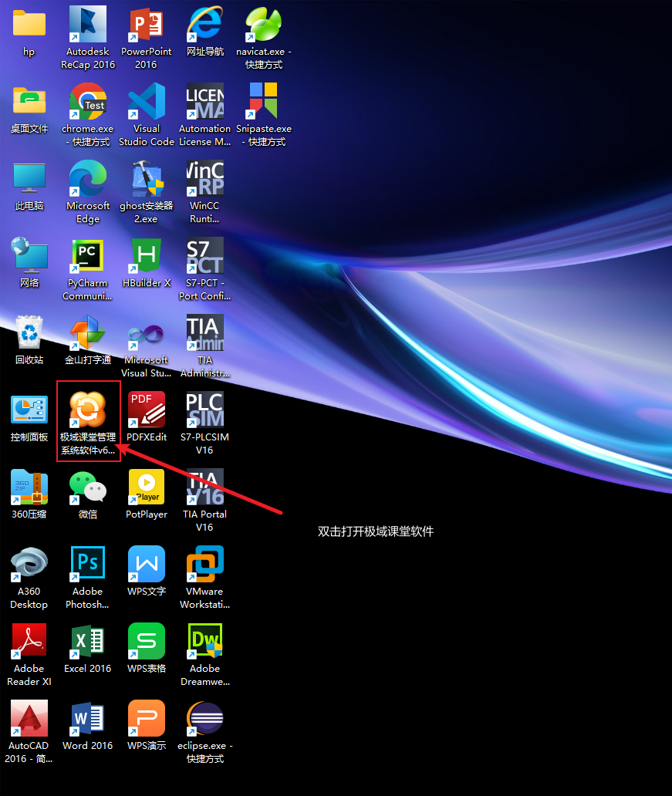Image resolution: width=672 pixels, height=796 pixels.
Task: Click the PyCharm Community icon
Action: 88,256
